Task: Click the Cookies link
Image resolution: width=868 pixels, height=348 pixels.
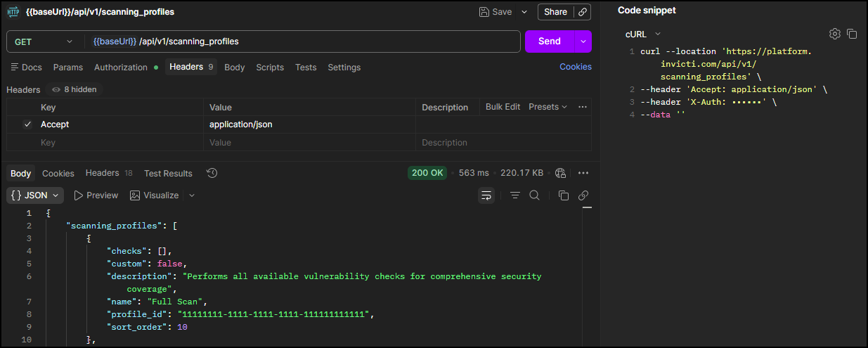Action: click(x=576, y=67)
